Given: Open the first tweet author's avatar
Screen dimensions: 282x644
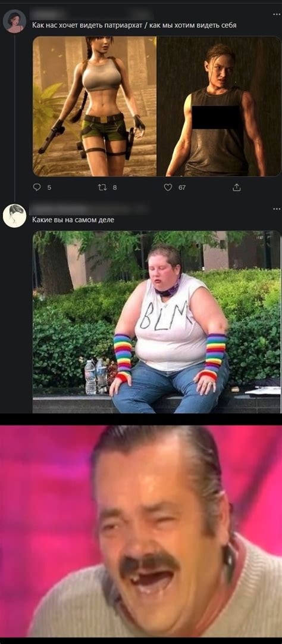Looking at the screenshot, I should (14, 21).
